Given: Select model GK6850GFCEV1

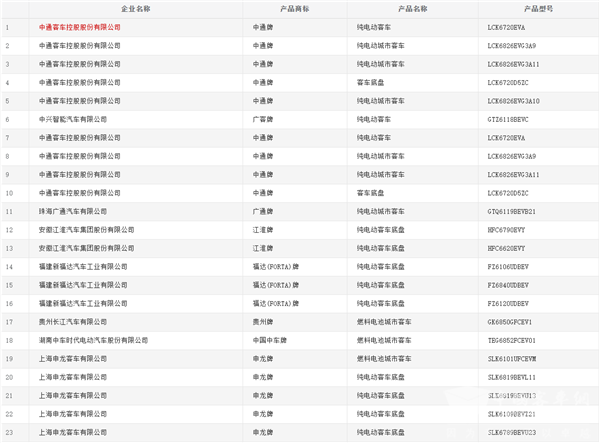Looking at the screenshot, I should click(508, 322).
